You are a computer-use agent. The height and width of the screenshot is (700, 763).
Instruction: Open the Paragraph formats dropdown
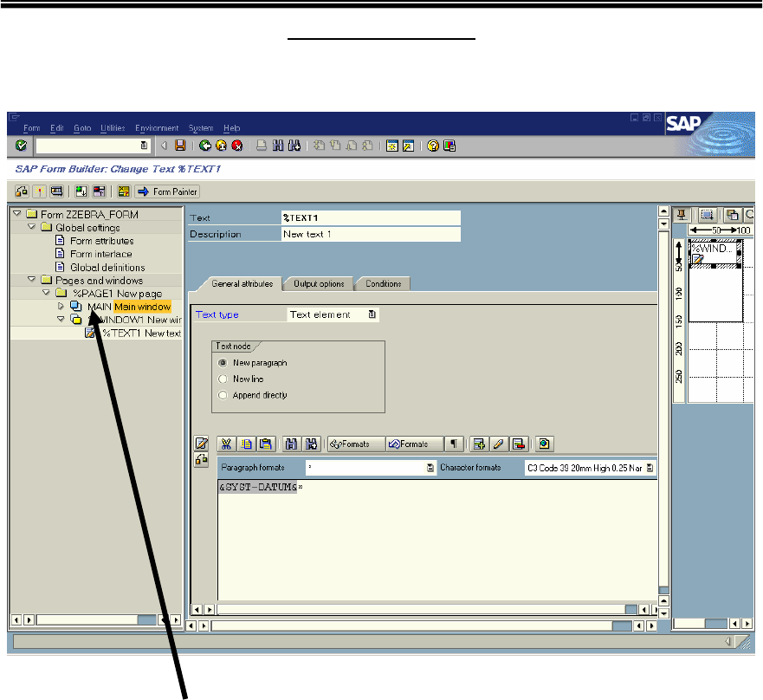[430, 467]
